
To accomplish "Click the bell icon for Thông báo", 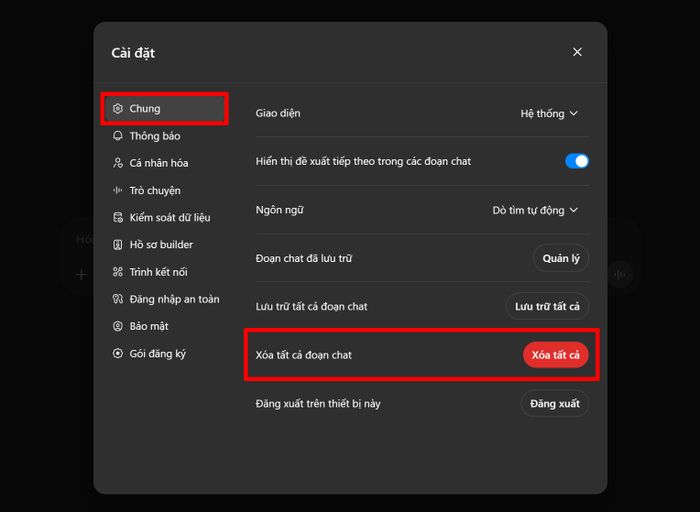I will 118,136.
